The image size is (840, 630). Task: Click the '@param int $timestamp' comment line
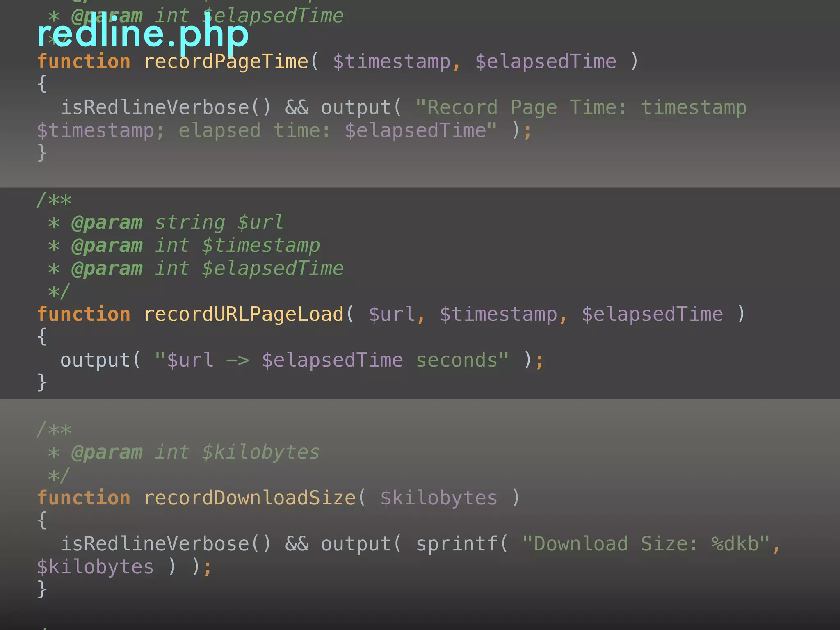pos(195,246)
